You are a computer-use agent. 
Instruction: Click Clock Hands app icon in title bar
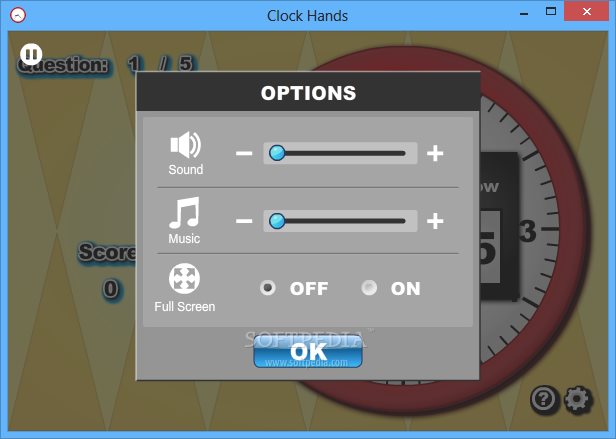[18, 16]
